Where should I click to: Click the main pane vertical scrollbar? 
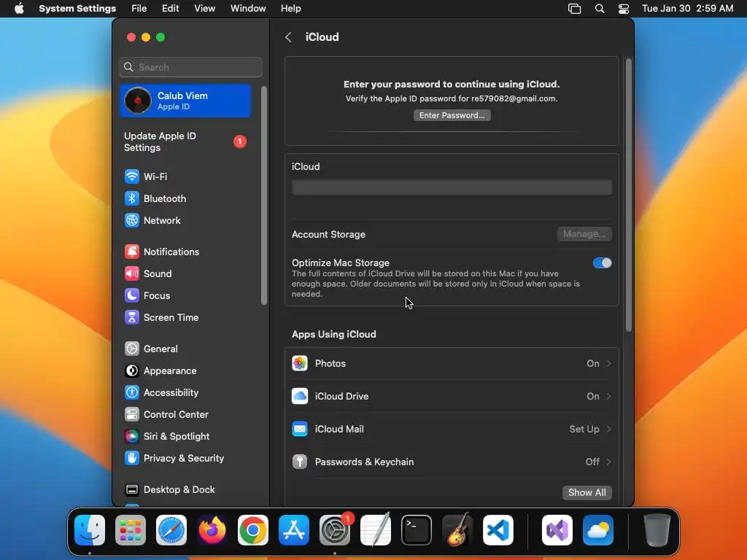(x=629, y=195)
